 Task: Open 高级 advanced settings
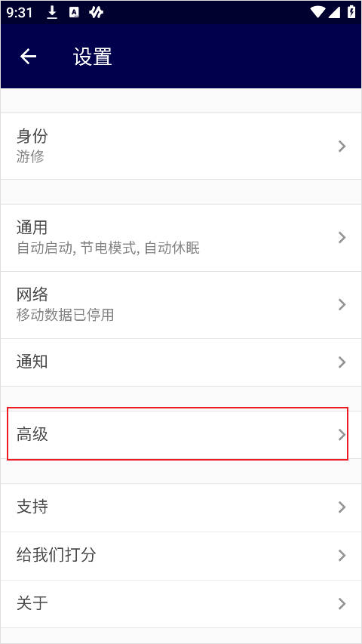[181, 435]
